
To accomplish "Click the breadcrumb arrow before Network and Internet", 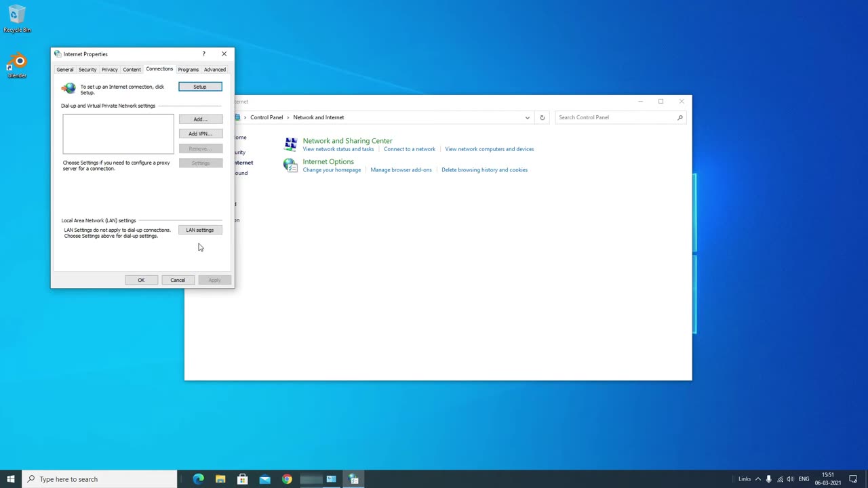I will click(x=288, y=117).
